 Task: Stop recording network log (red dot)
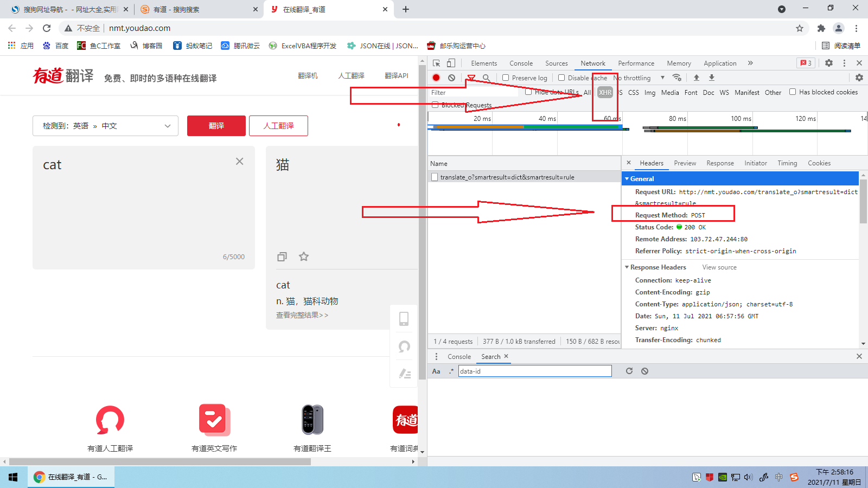click(x=436, y=78)
